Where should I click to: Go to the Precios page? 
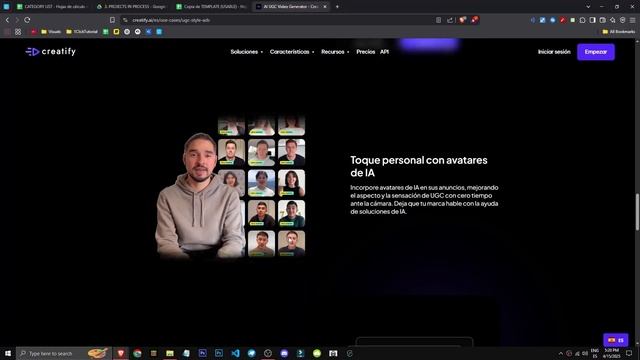click(x=365, y=52)
